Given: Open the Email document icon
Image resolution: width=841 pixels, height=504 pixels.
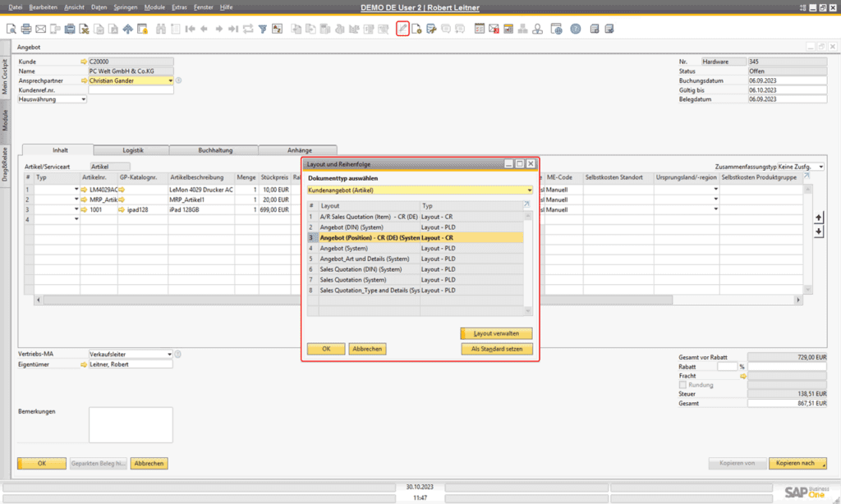Looking at the screenshot, I should pyautogui.click(x=39, y=28).
